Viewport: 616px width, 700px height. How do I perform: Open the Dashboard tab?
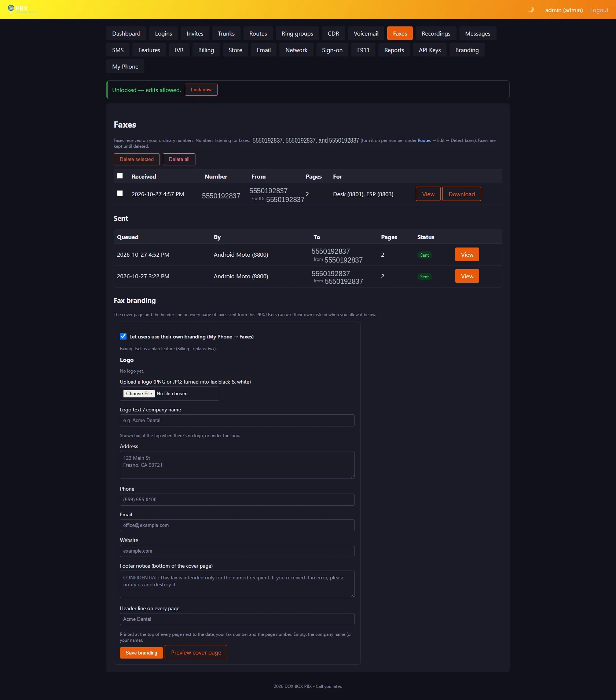pyautogui.click(x=126, y=33)
